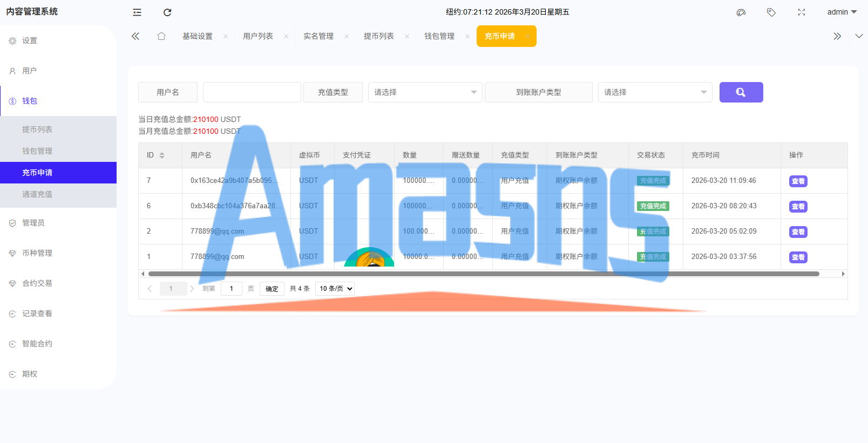Open 提币列表 in the sidebar
Screen dimensions: 868x443
58,130
